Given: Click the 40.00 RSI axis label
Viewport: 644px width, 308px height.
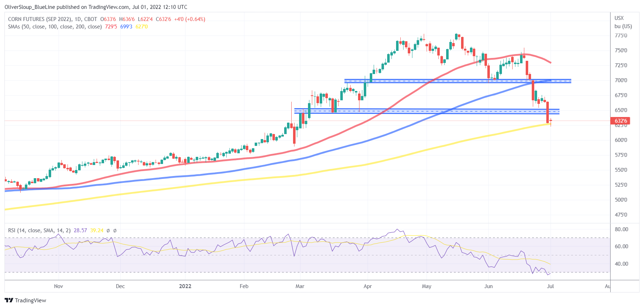Looking at the screenshot, I should [x=622, y=264].
